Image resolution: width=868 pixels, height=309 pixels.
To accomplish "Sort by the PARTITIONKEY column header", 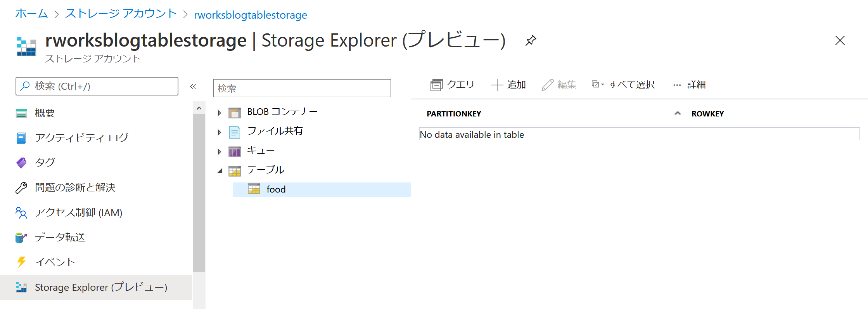I will [454, 114].
